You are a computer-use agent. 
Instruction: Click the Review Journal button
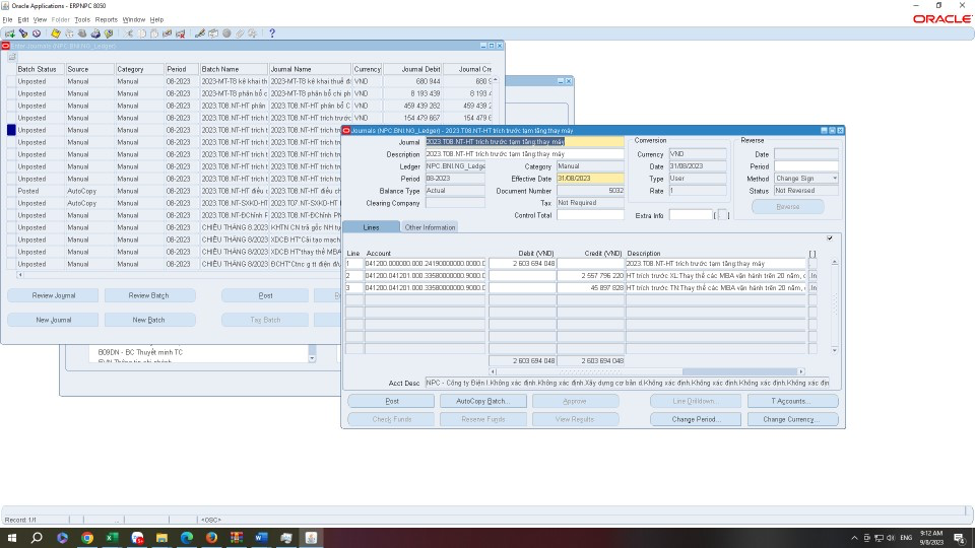click(x=53, y=296)
